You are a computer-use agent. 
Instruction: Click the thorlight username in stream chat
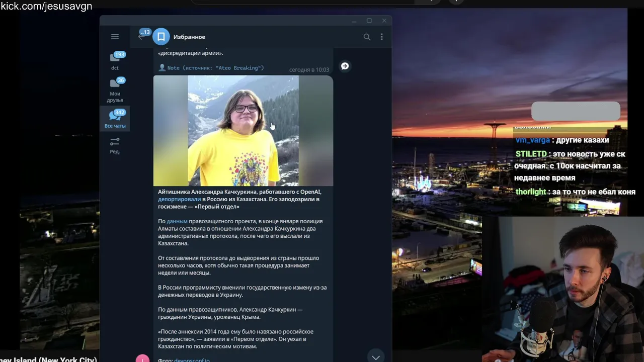click(x=530, y=192)
